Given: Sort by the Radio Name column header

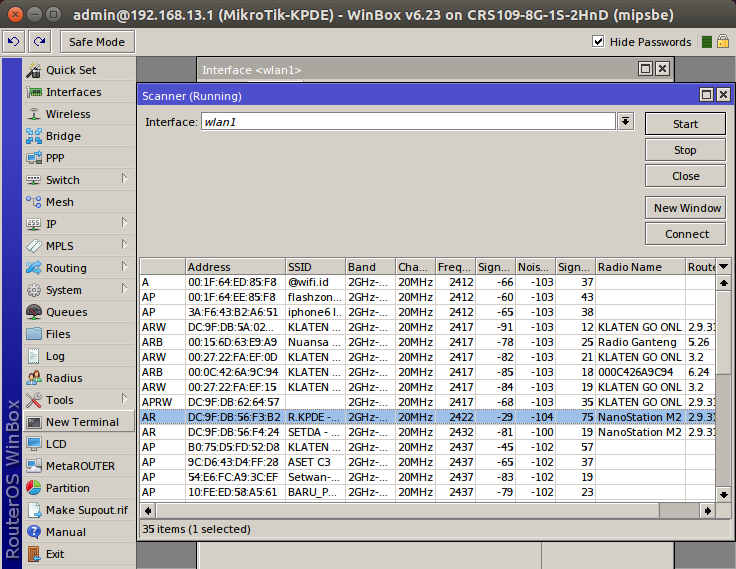Looking at the screenshot, I should [x=640, y=267].
